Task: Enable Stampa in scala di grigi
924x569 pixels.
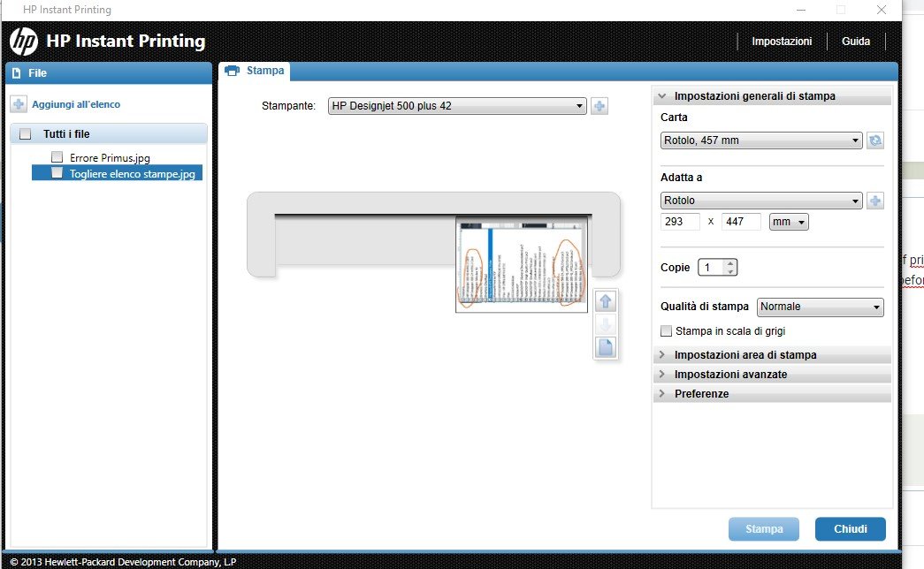Action: pos(667,331)
